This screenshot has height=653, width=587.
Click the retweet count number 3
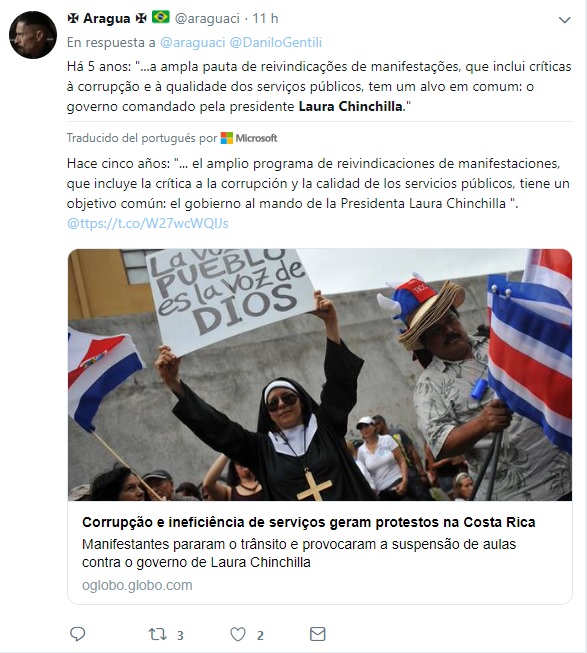click(x=180, y=636)
